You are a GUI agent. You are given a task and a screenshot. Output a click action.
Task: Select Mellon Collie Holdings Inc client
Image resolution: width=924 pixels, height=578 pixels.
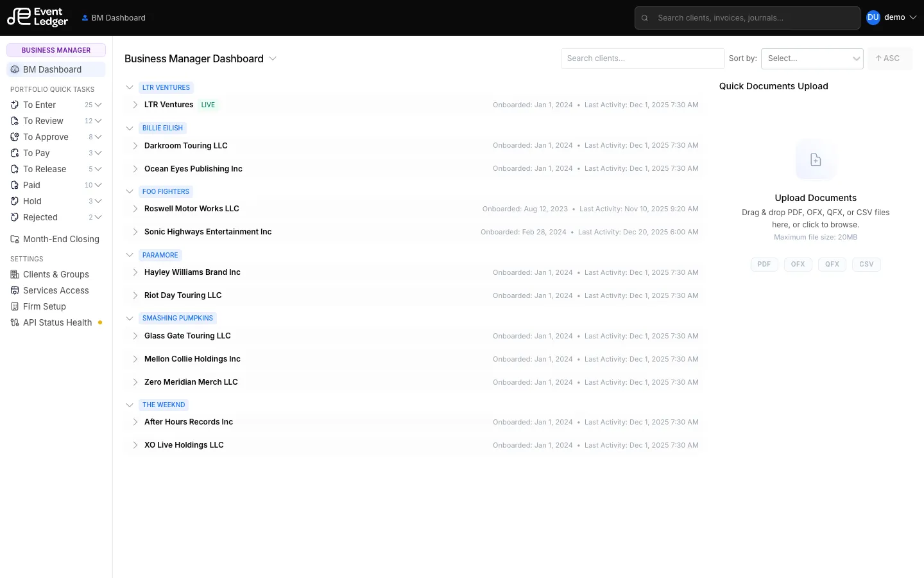coord(193,359)
